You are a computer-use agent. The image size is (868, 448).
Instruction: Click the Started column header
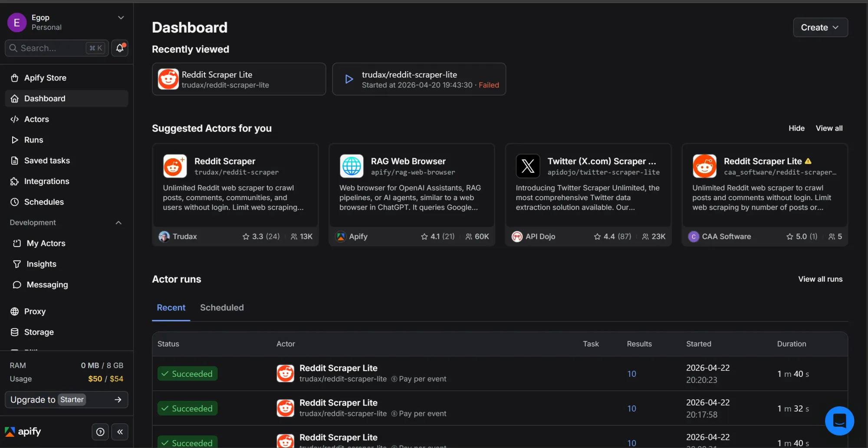tap(698, 344)
